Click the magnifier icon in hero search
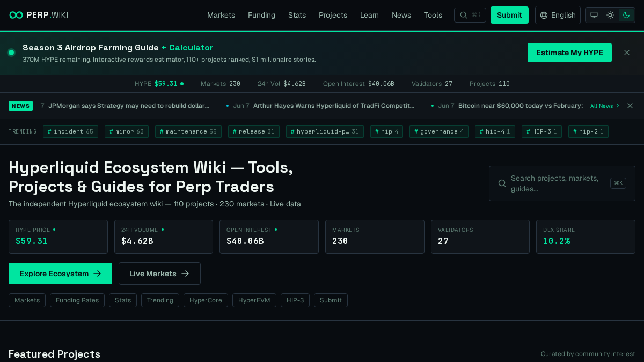644x362 pixels. pyautogui.click(x=502, y=183)
